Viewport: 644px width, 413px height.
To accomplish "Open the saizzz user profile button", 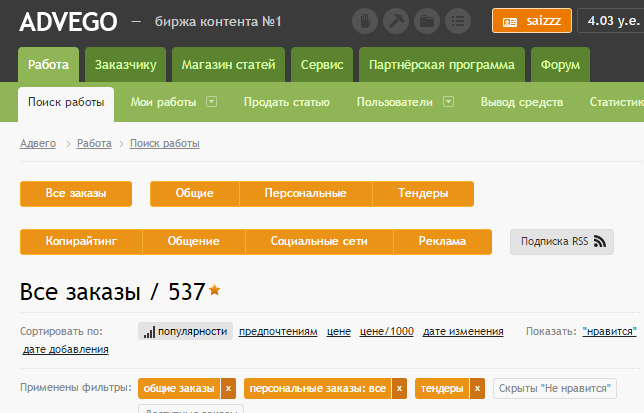I will click(531, 21).
